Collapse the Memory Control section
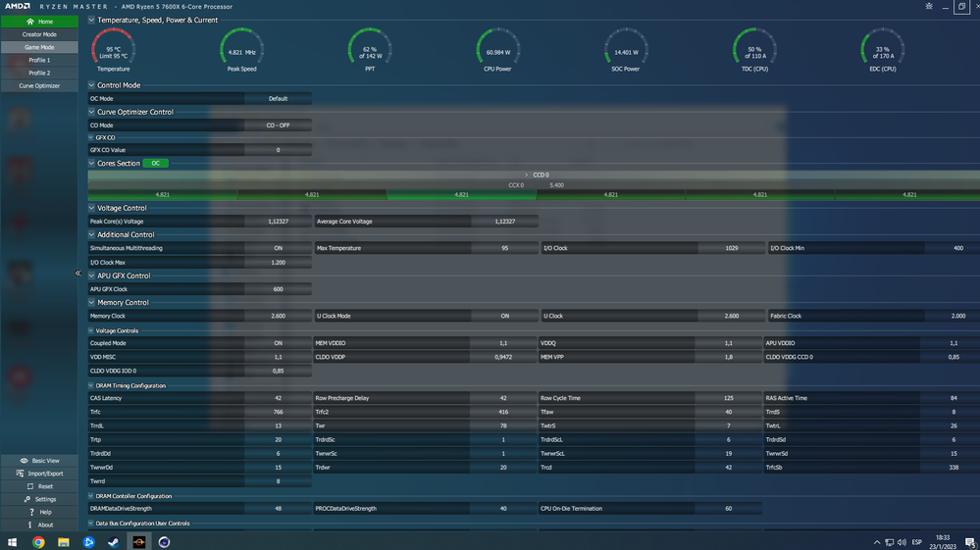The image size is (980, 550). click(x=91, y=302)
